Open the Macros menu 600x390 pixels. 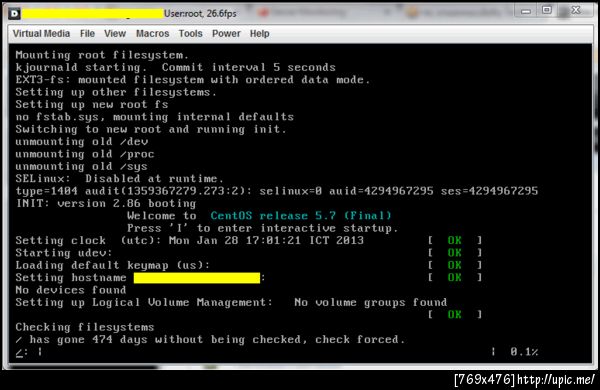[x=152, y=34]
